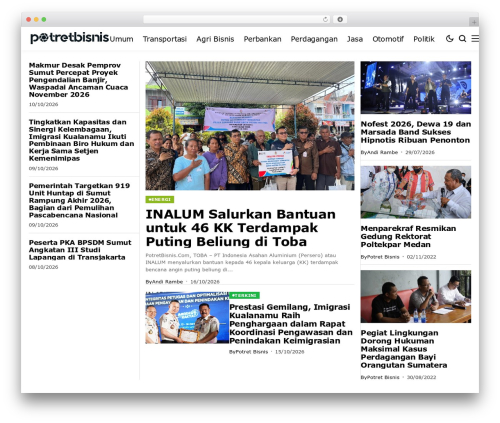
Task: Click author Andi Rambe under INALUM article
Action: (x=164, y=282)
